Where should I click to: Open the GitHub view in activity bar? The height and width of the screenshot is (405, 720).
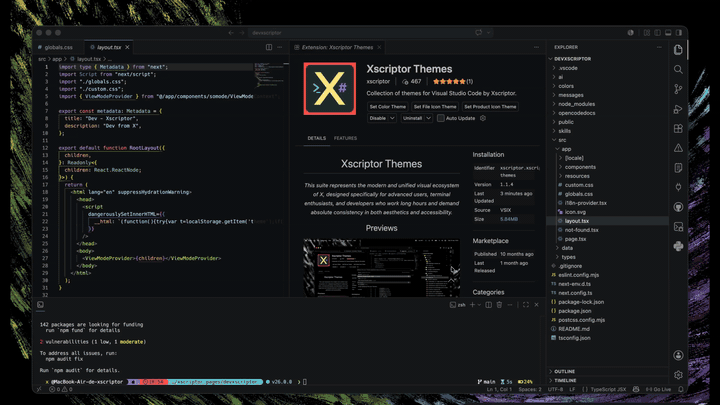click(x=678, y=207)
